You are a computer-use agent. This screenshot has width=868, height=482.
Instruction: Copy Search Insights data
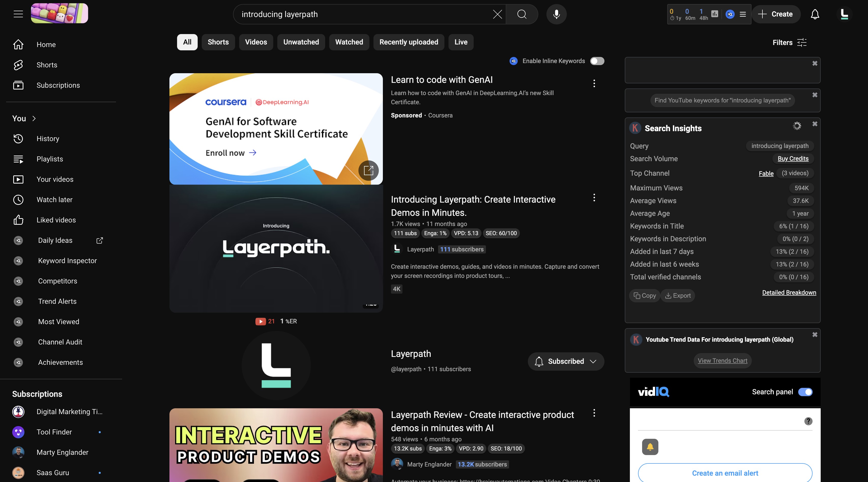[x=644, y=296]
